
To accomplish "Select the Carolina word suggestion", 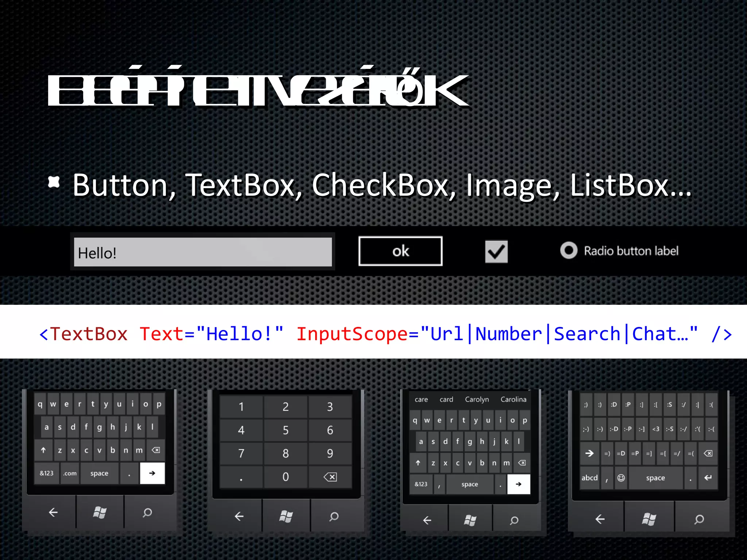I will pyautogui.click(x=514, y=400).
